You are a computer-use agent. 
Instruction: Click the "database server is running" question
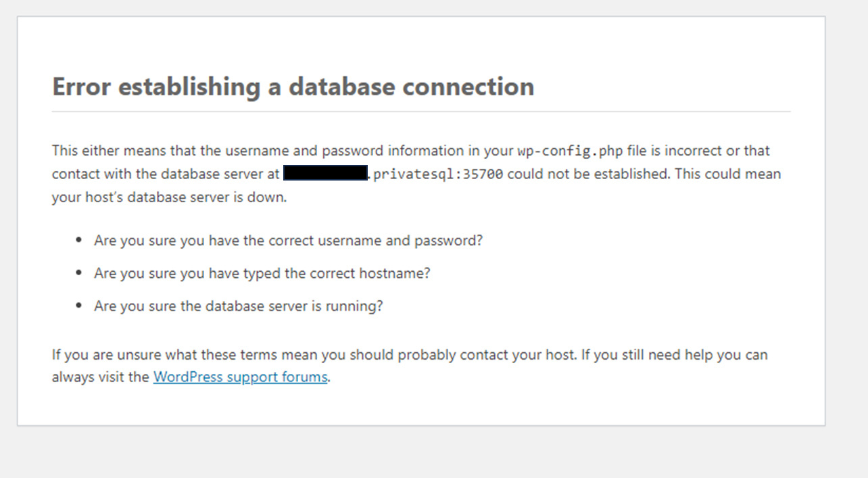238,306
